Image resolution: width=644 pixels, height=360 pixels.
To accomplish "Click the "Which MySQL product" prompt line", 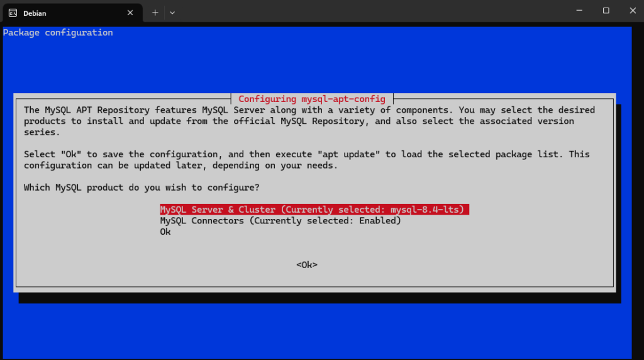I will click(142, 188).
